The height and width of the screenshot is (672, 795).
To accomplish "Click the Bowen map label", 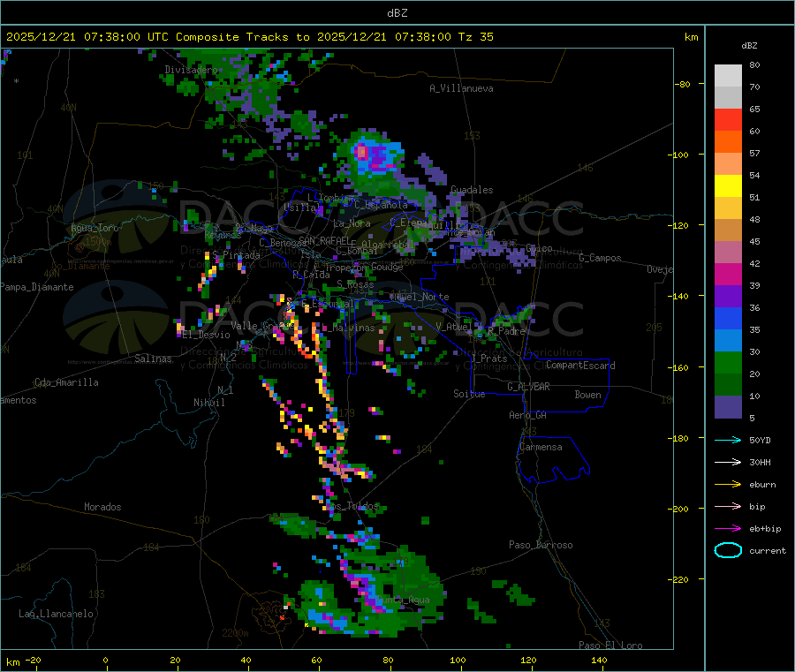I will click(x=587, y=395).
